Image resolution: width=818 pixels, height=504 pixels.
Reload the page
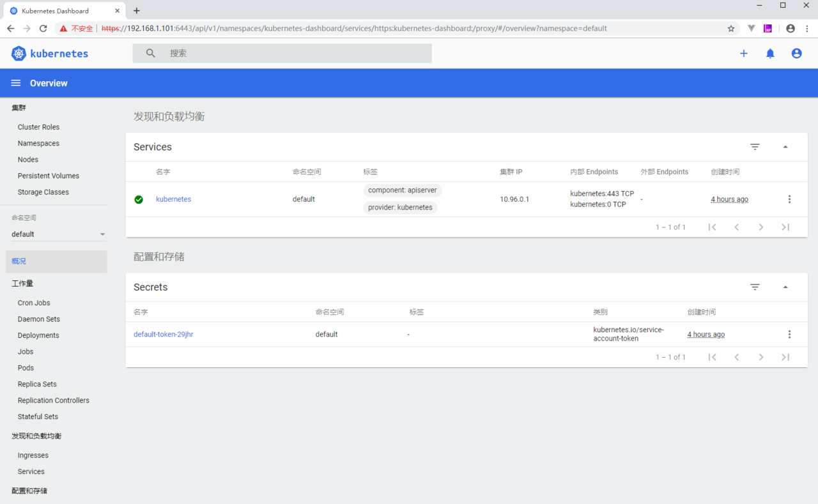click(x=43, y=29)
